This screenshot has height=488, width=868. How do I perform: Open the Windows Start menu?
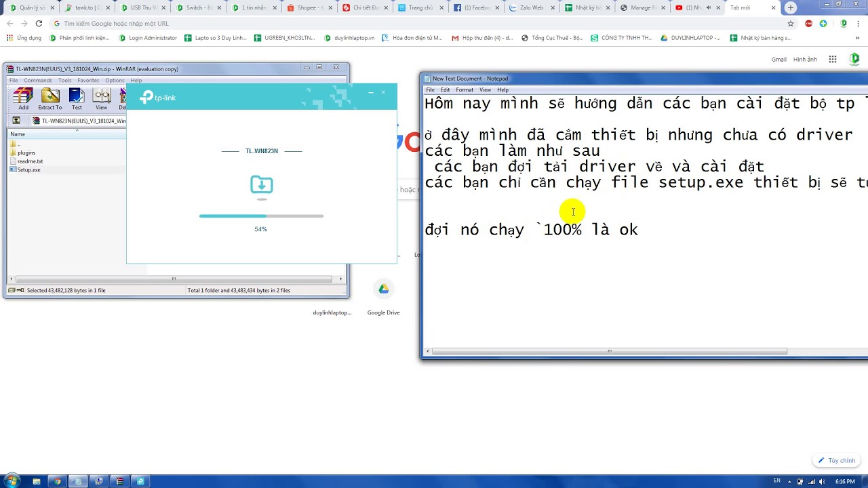point(12,481)
